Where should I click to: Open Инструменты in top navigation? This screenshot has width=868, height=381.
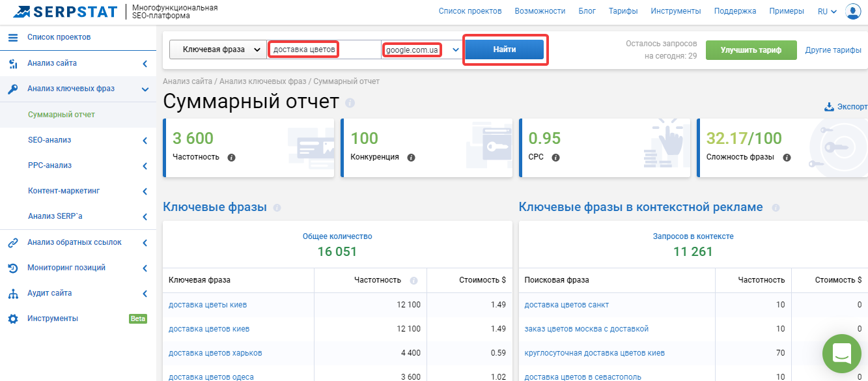coord(676,11)
